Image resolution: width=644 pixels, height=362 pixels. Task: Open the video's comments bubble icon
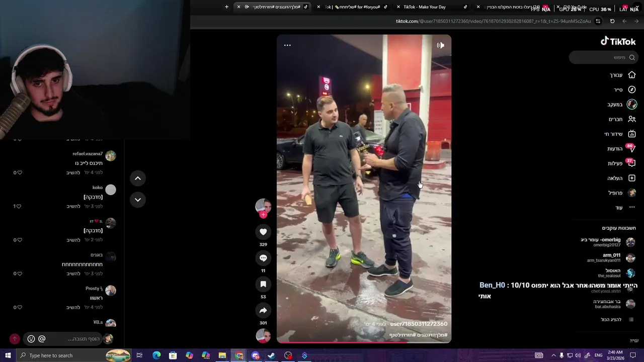coord(263,258)
